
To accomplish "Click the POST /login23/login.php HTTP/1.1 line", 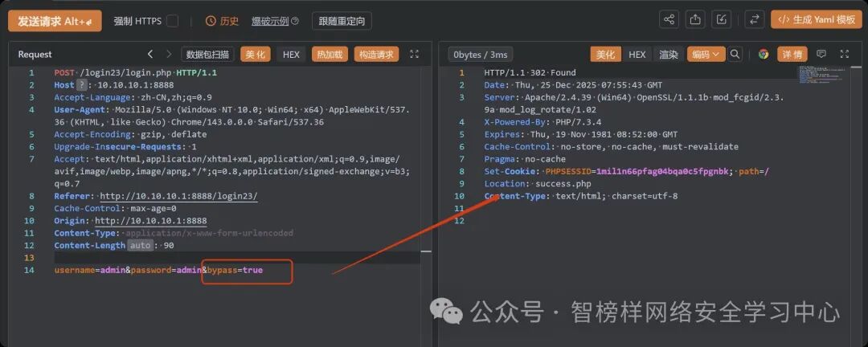I will coord(136,72).
